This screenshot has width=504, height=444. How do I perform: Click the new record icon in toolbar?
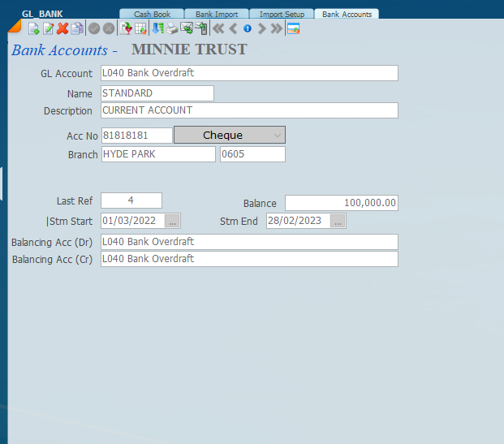point(34,28)
